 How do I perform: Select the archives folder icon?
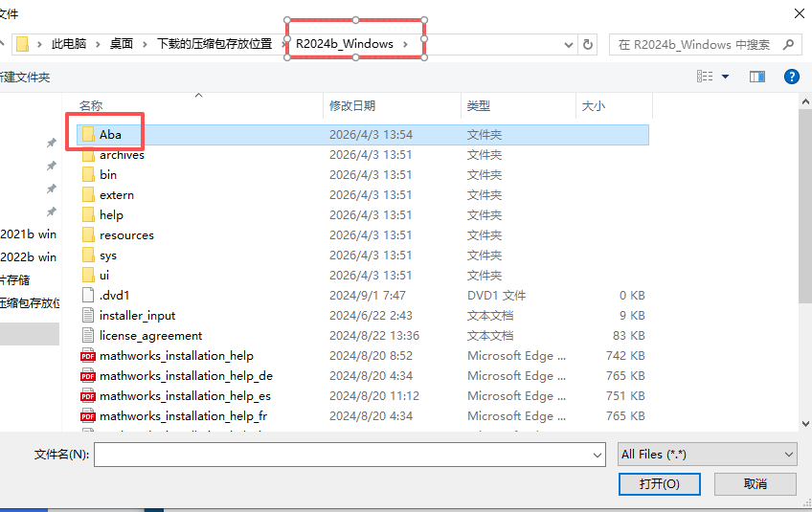click(88, 155)
